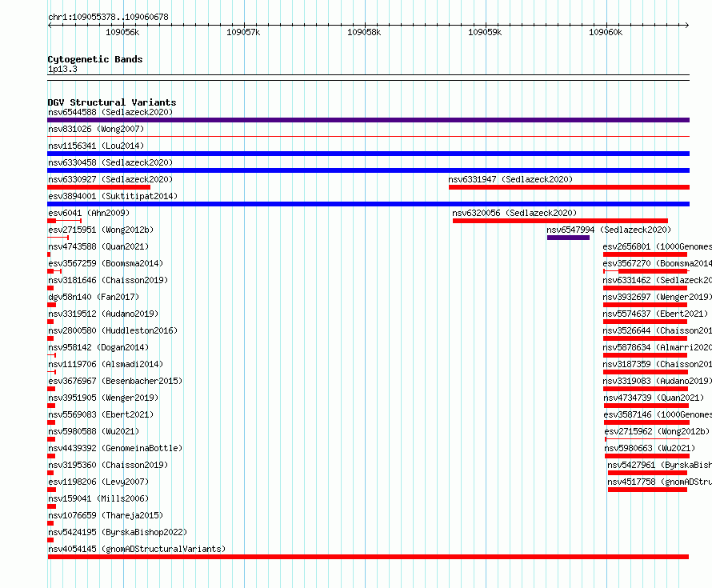712x588 pixels.
Task: Click the nsv1119706 (Alsmadi2014) label
Action: pyautogui.click(x=106, y=364)
